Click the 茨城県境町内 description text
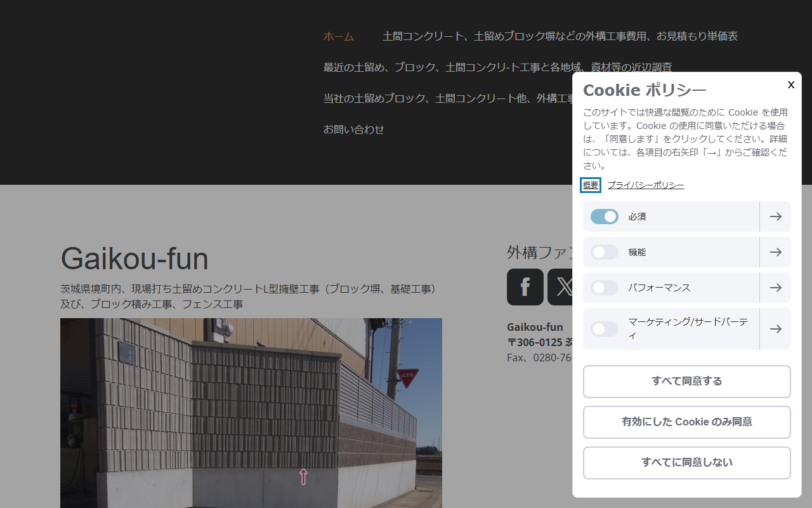Screen dimensions: 812x508 click(249, 297)
